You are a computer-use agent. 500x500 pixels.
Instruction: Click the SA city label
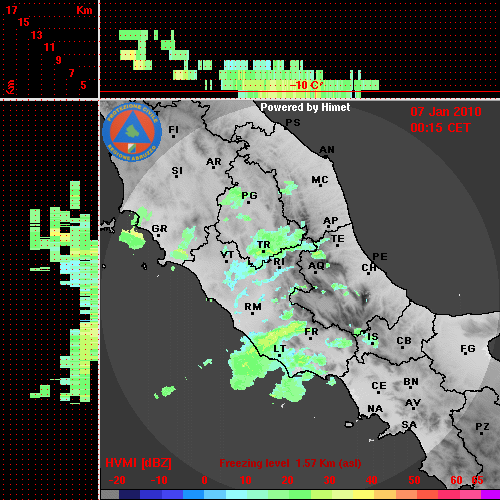(x=409, y=425)
